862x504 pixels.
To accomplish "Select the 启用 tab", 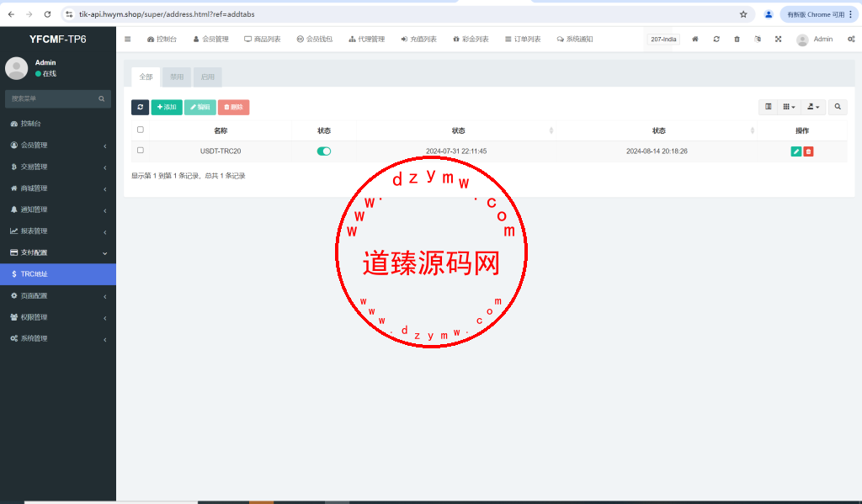I will (207, 77).
